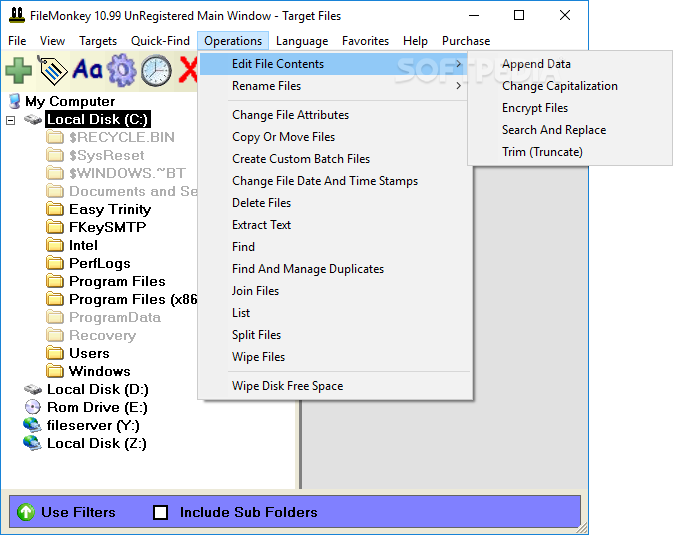The height and width of the screenshot is (535, 673).
Task: Select Wipe Files operation
Action: point(335,356)
